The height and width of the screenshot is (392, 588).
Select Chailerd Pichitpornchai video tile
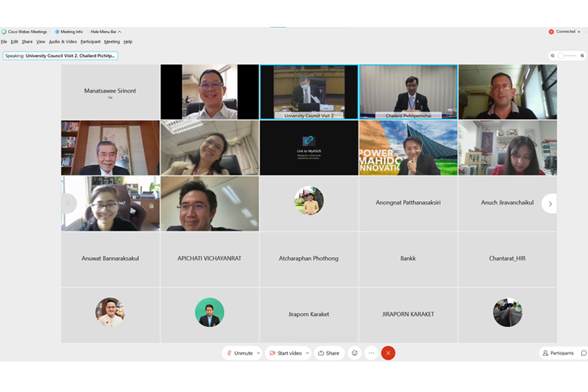pyautogui.click(x=408, y=92)
